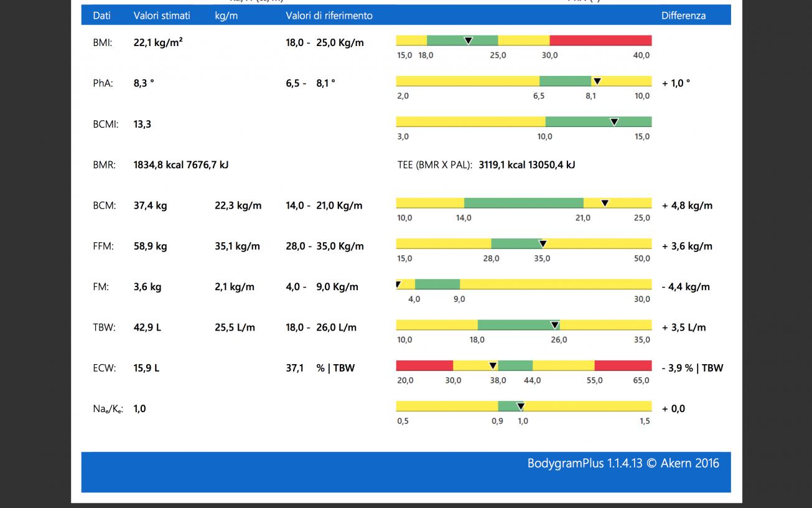Screen dimensions: 812x508
Task: Click the Na/K ratio bar's triangle marker
Action: (521, 407)
